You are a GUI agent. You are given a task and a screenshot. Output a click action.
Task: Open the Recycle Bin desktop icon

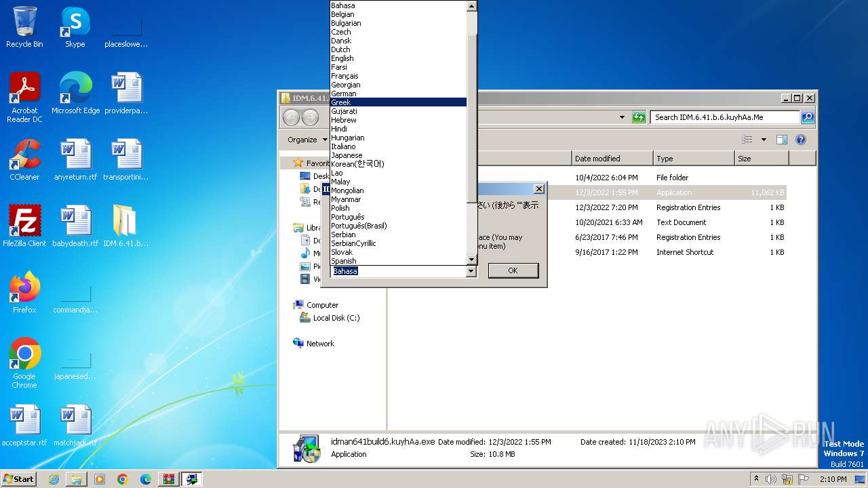point(24,27)
